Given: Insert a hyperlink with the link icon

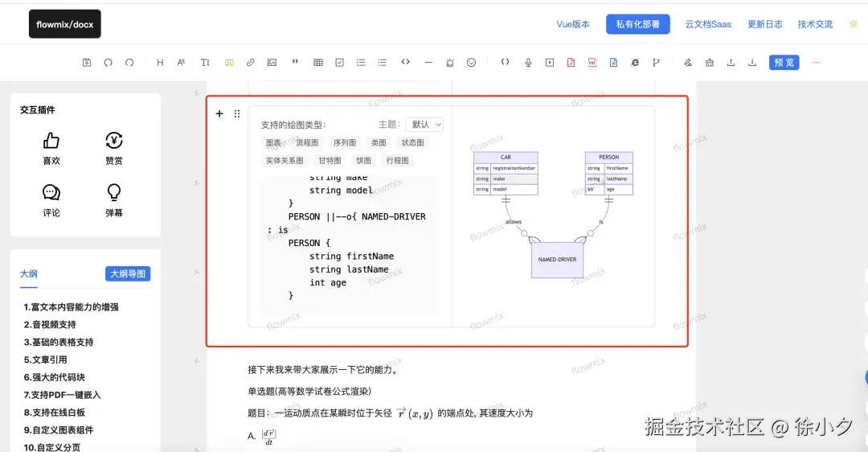Looking at the screenshot, I should click(x=250, y=63).
